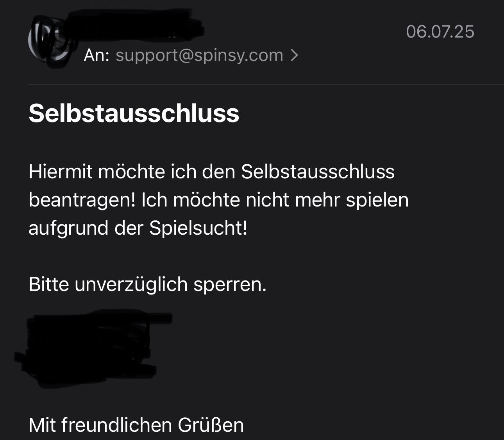Click the word 'Grüßen' in the closing
Screen dimensions: 504x440
click(211, 425)
